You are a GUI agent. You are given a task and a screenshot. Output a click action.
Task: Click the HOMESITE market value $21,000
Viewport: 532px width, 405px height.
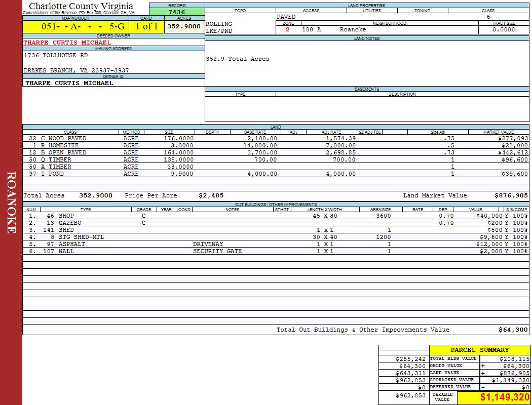click(513, 145)
